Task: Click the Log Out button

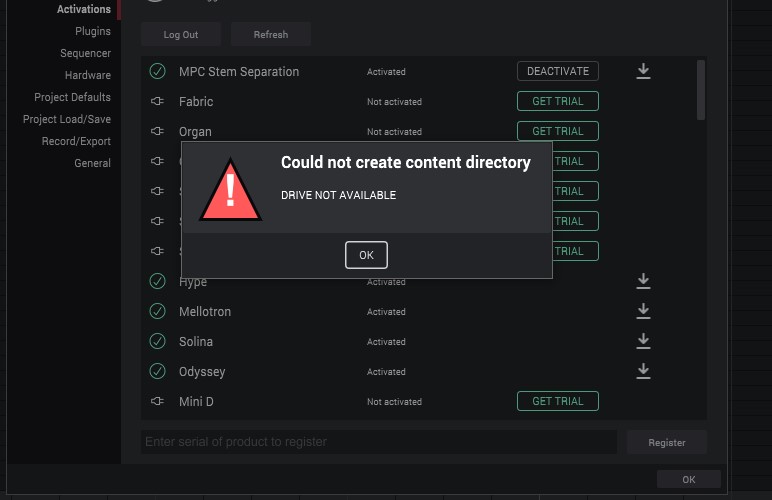Action: tap(181, 34)
